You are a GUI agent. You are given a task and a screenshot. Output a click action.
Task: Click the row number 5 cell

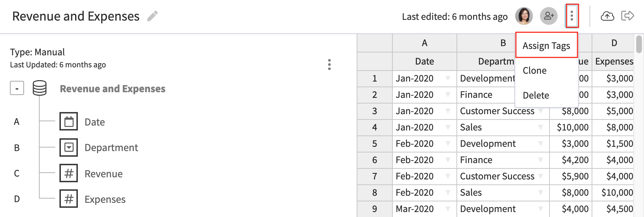click(374, 144)
